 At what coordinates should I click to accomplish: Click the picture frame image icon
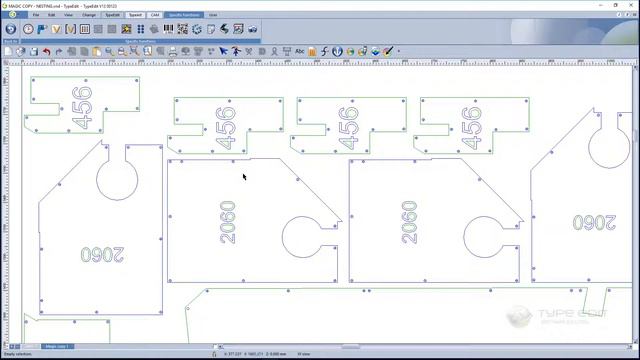238,29
